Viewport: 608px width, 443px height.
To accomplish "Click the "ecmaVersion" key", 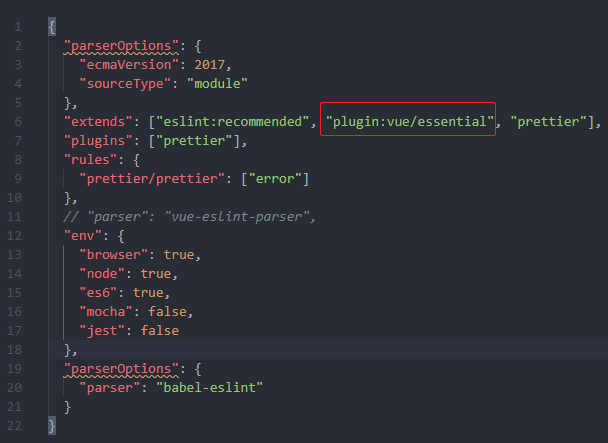I will tap(129, 65).
